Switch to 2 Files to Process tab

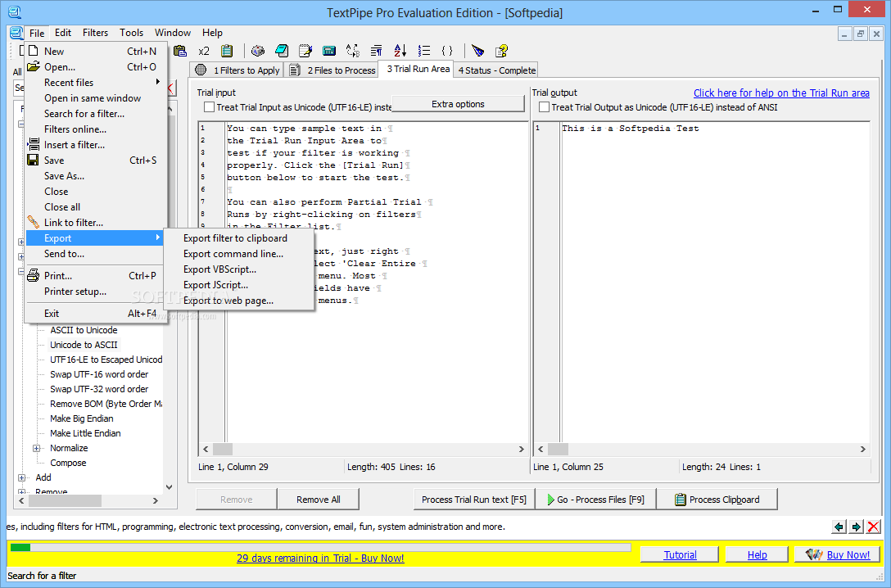point(333,70)
